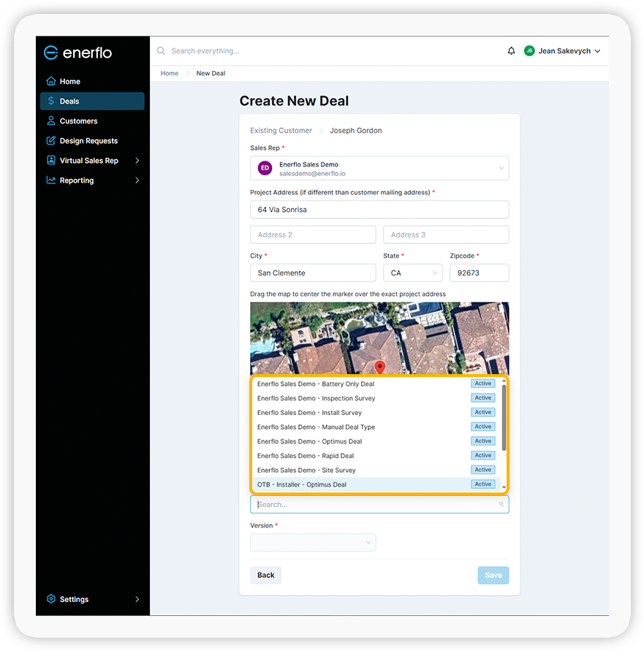This screenshot has height=651, width=644.
Task: Click the Reporting chart icon
Action: click(53, 180)
